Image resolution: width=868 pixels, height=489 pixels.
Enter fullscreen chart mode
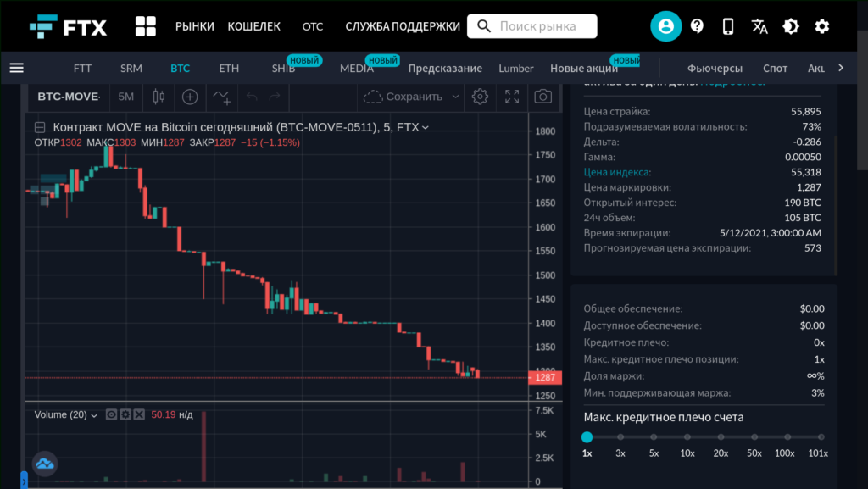[x=511, y=97]
